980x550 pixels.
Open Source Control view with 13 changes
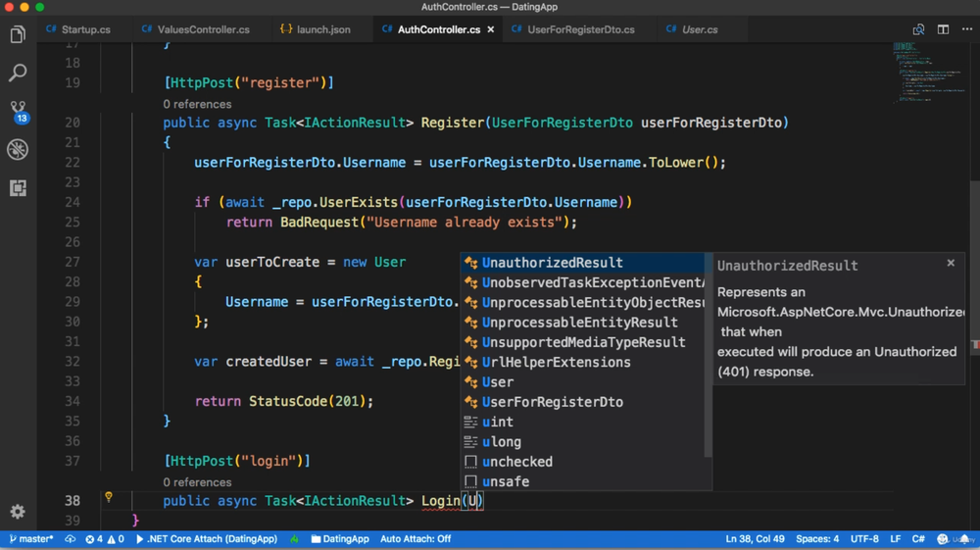click(x=18, y=111)
